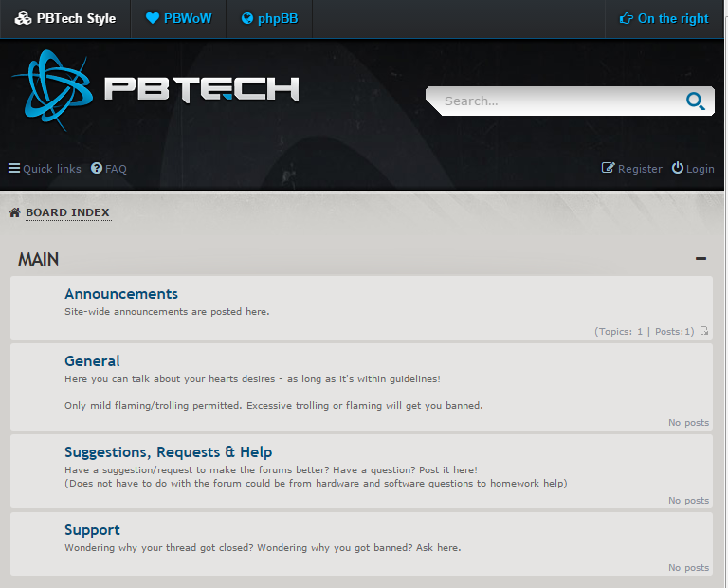
Task: Click 'No posts' in the Suggestions row
Action: click(x=688, y=500)
